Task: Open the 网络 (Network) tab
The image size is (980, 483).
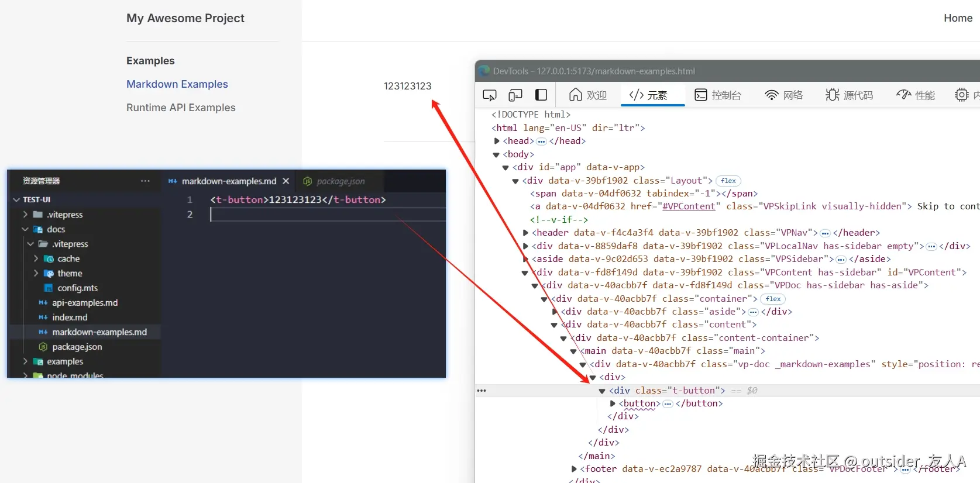Action: pyautogui.click(x=784, y=95)
